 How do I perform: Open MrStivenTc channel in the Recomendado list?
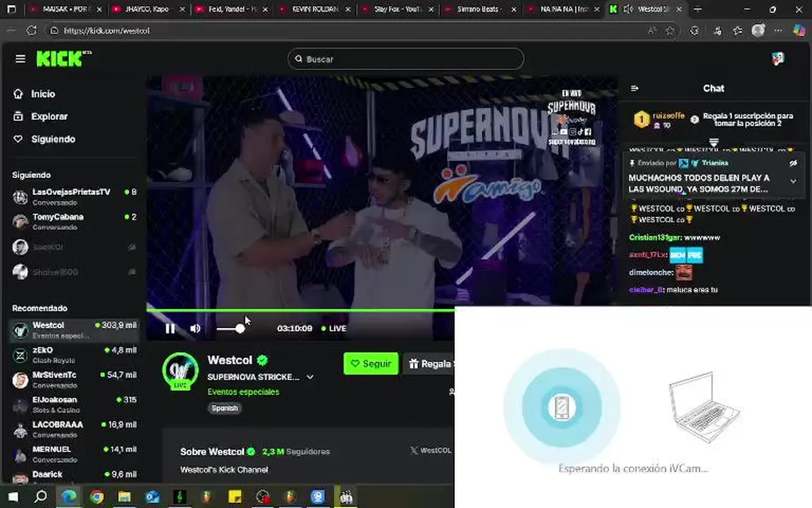click(x=74, y=380)
